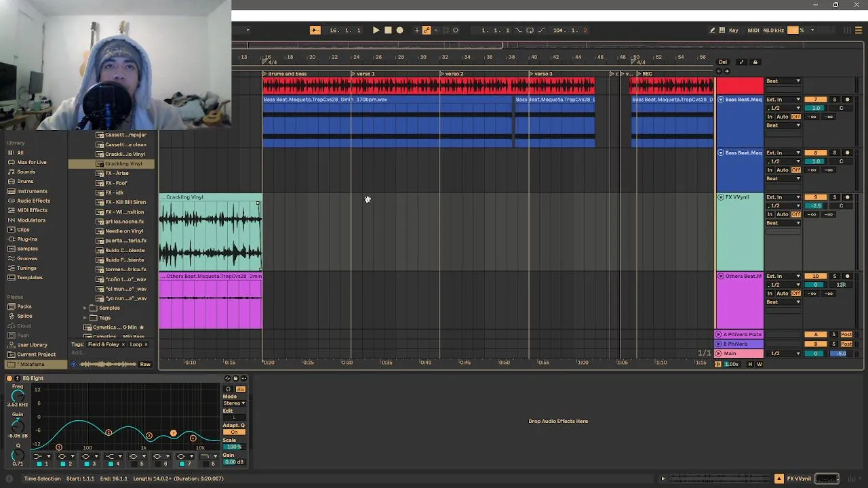Click the Raw preview button
Viewport: 868px width, 488px height.
pyautogui.click(x=145, y=365)
